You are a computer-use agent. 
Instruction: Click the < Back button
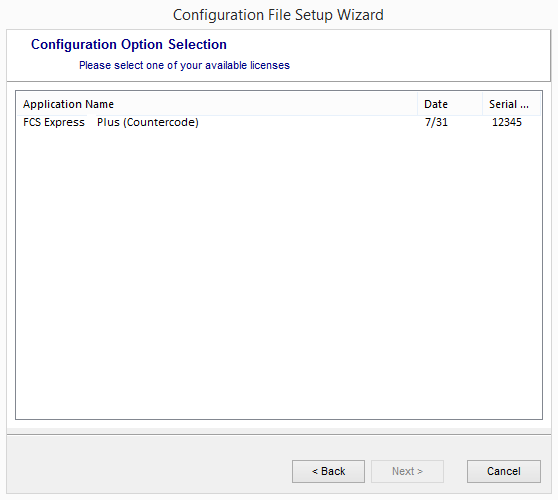[328, 471]
